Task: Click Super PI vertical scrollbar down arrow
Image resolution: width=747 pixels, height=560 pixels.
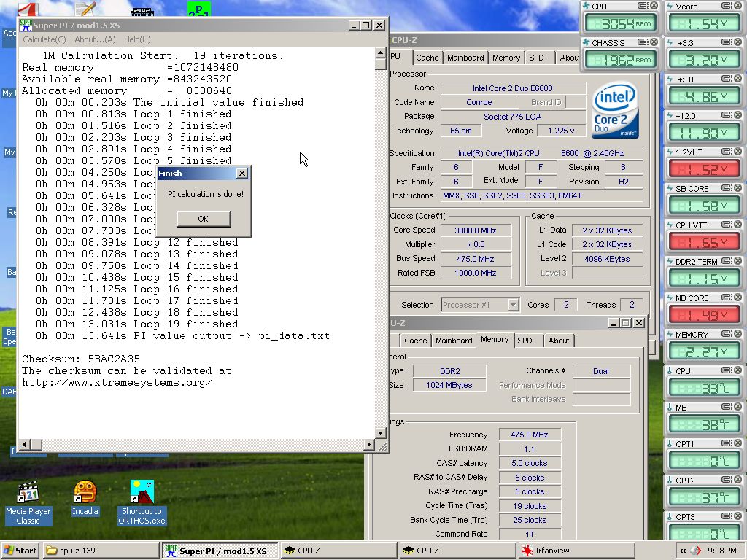Action: pyautogui.click(x=381, y=433)
